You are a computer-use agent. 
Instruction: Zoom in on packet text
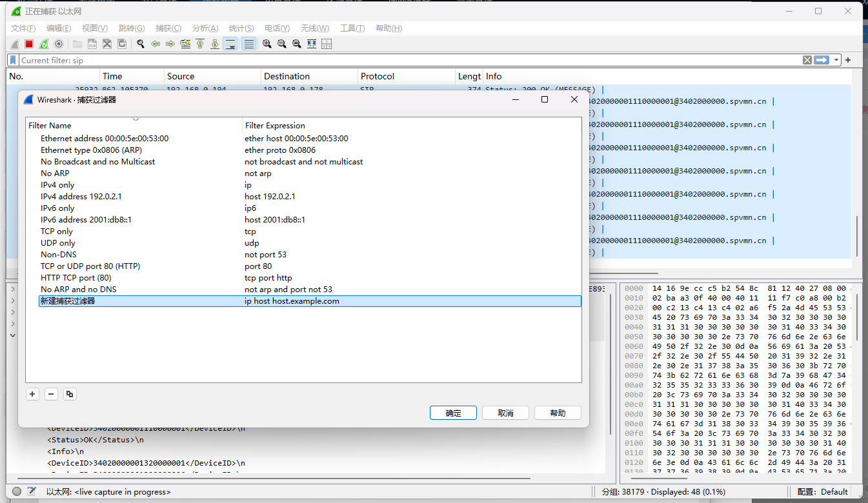point(267,44)
